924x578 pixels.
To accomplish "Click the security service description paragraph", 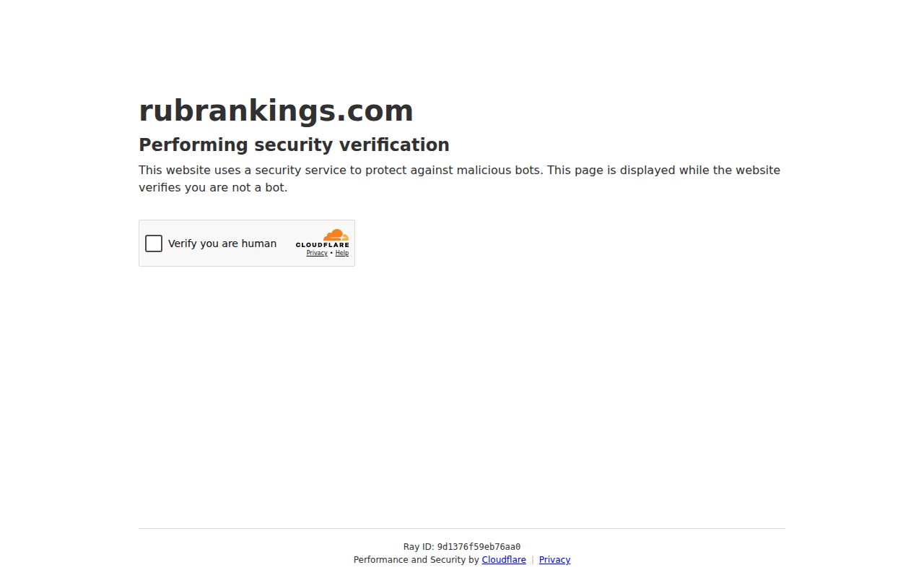I will [459, 178].
